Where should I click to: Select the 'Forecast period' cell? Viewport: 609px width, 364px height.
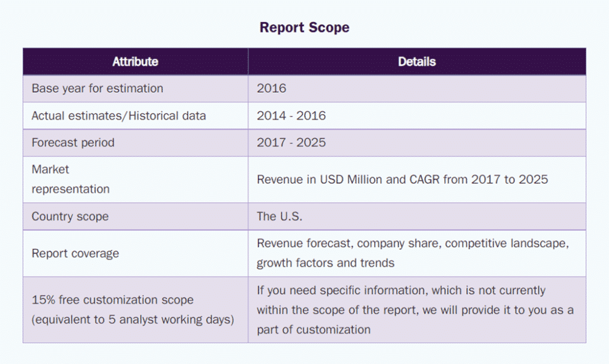click(136, 143)
